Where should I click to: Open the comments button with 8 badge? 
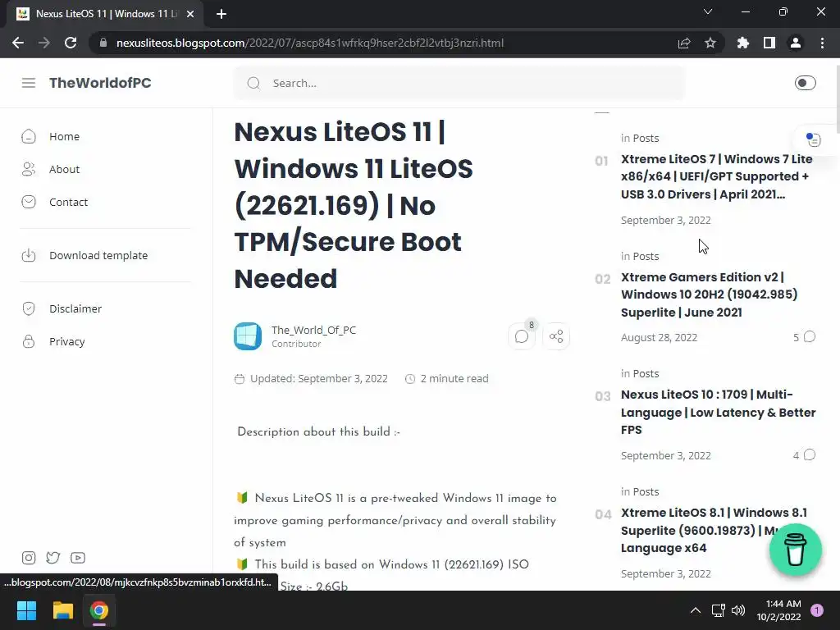click(x=522, y=336)
